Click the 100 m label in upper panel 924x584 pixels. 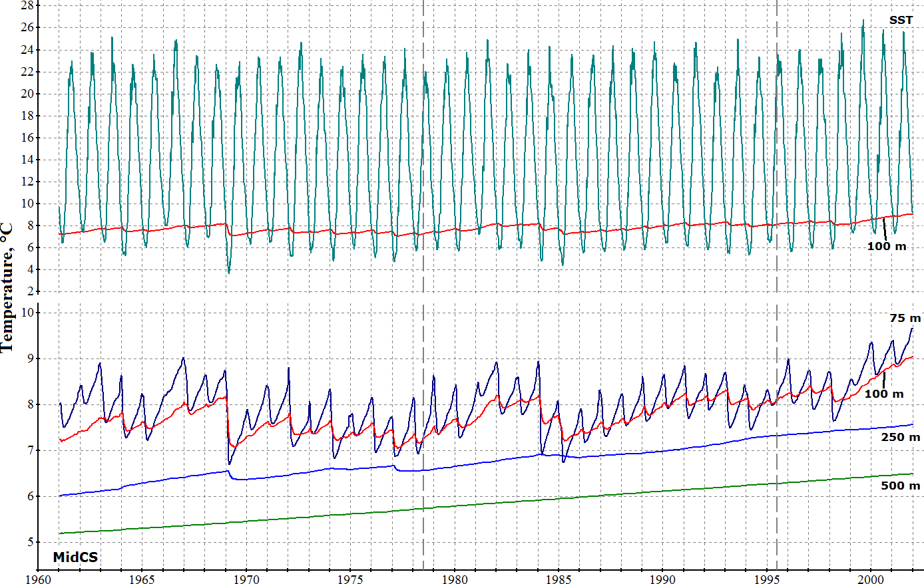coord(886,247)
